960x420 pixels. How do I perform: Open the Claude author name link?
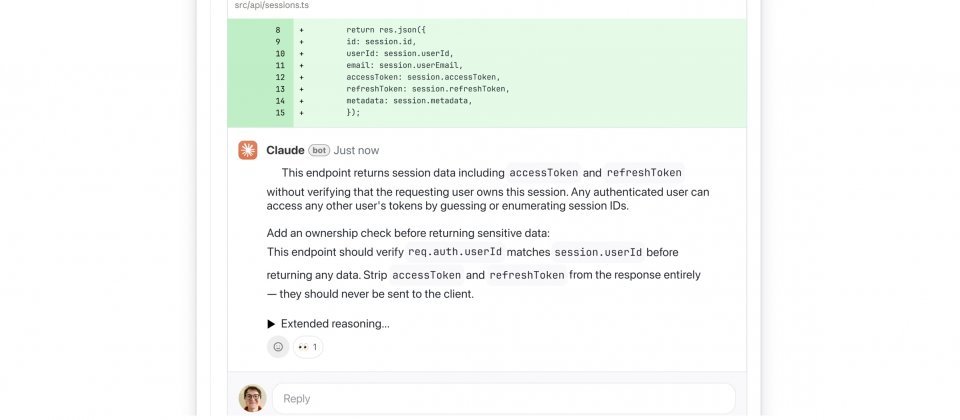tap(285, 150)
